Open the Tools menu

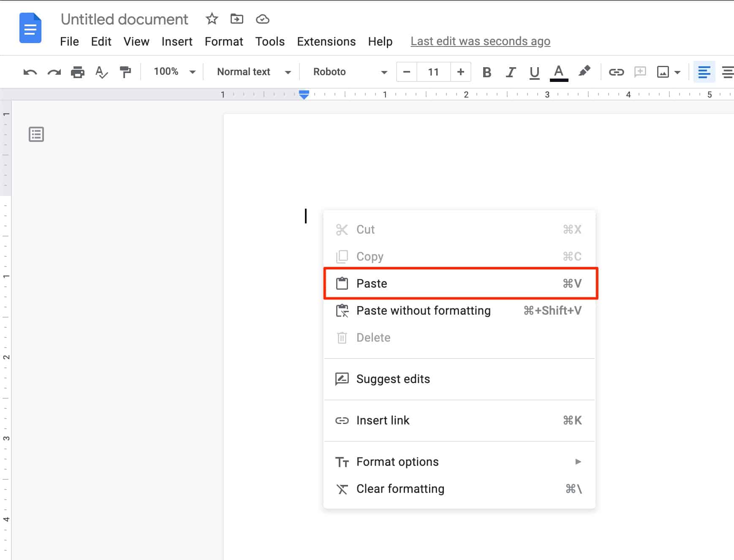(x=270, y=41)
